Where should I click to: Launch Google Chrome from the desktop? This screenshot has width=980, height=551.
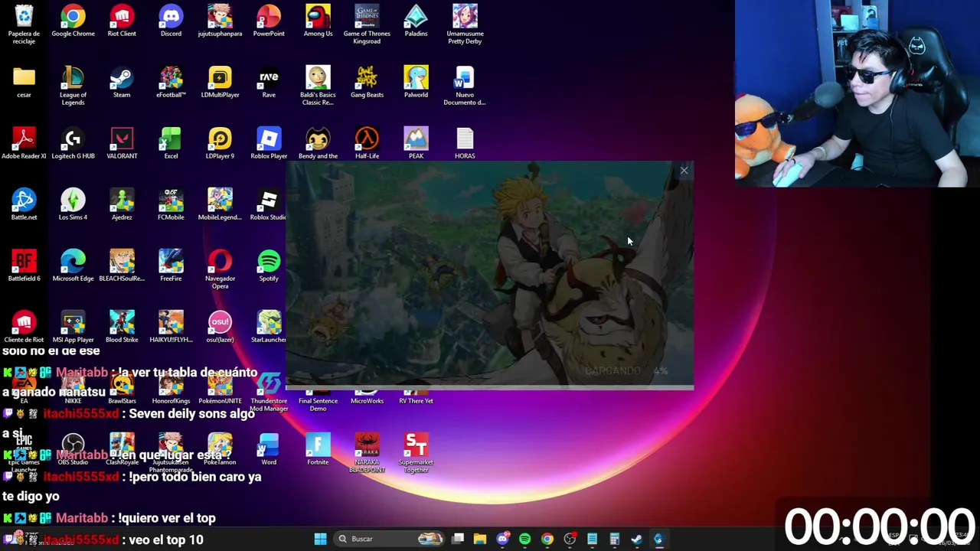[x=73, y=21]
